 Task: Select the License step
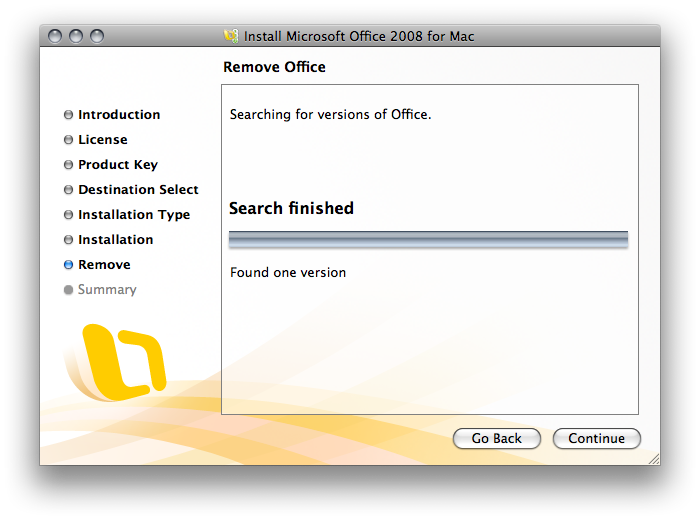(x=103, y=140)
